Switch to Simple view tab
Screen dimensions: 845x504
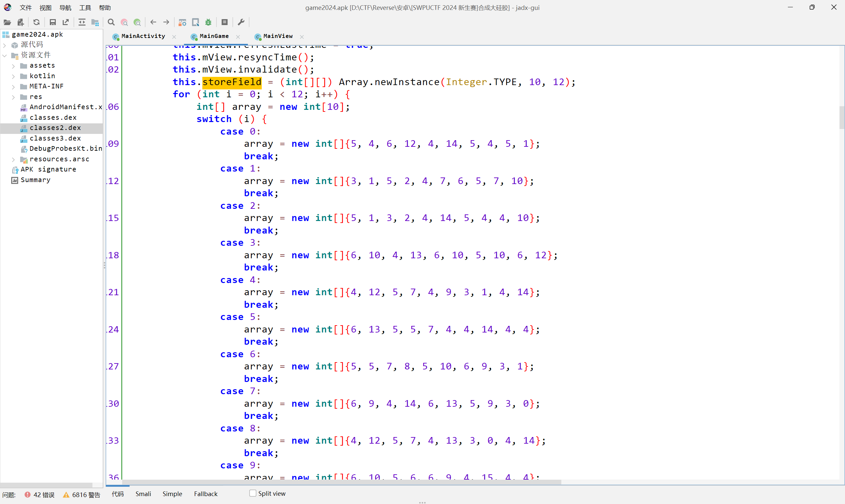[172, 494]
